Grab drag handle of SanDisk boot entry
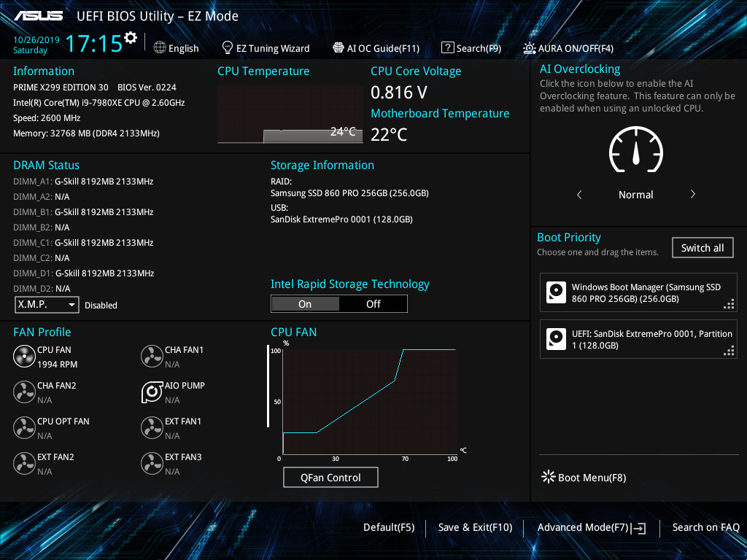The image size is (747, 560). tap(729, 351)
